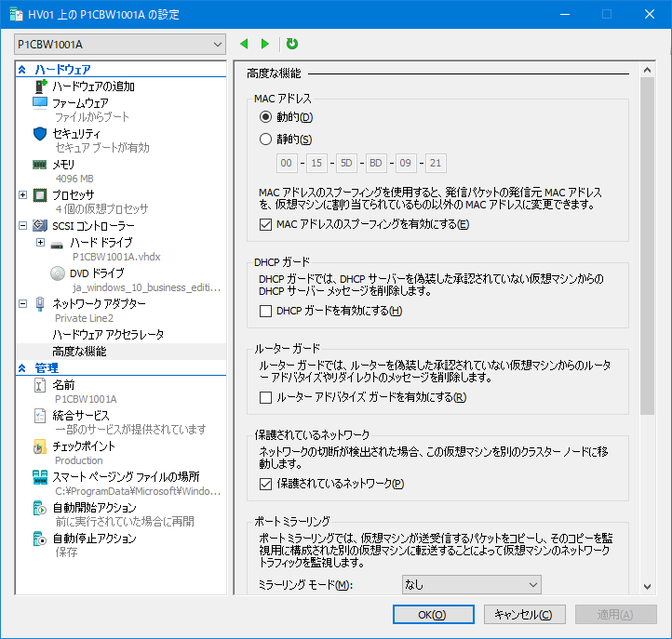Select 高度な機能 in the tree

(79, 352)
